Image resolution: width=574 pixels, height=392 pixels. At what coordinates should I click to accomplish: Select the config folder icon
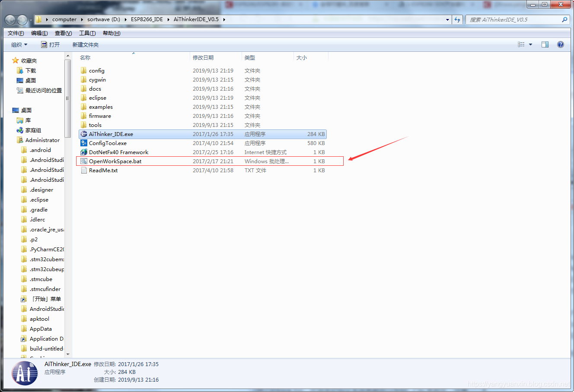(84, 71)
